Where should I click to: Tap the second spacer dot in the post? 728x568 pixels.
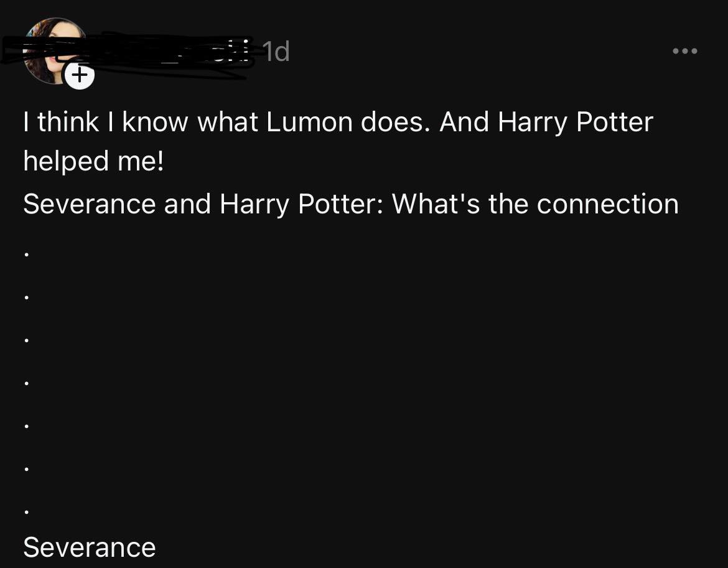[x=26, y=297]
